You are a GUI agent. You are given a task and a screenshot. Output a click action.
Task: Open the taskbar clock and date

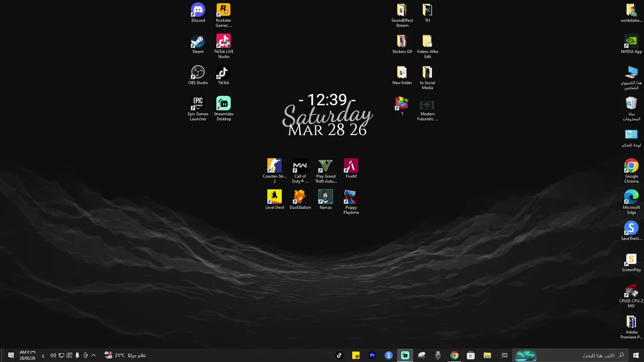tap(28, 355)
